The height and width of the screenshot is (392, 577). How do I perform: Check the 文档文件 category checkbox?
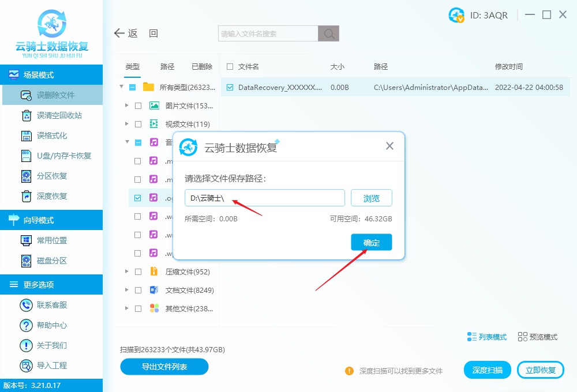tap(138, 290)
